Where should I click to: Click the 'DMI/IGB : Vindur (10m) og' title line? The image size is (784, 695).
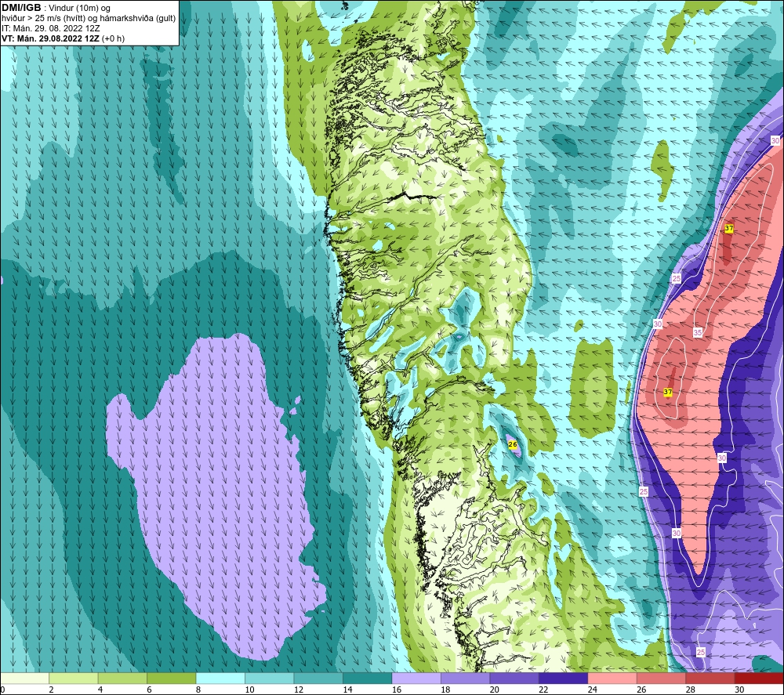click(56, 8)
